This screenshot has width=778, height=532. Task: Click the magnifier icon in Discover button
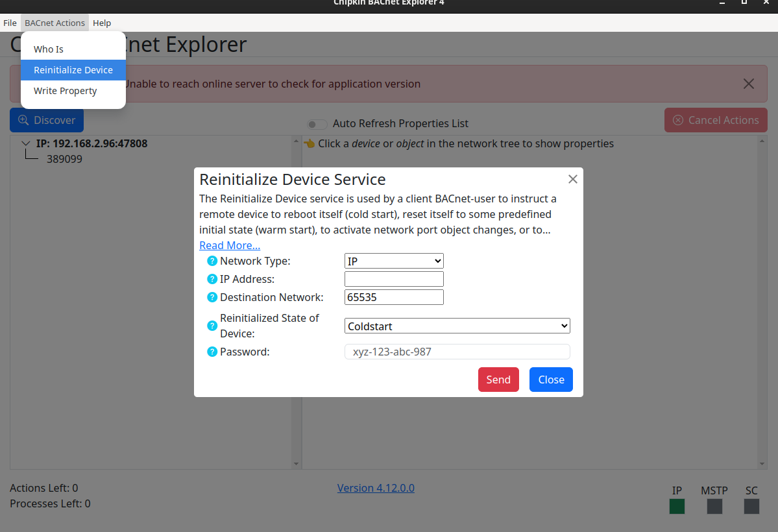pyautogui.click(x=23, y=120)
